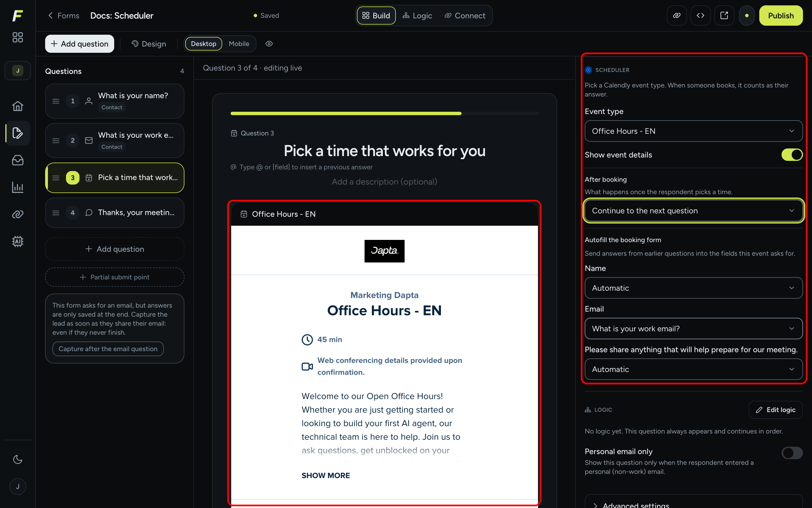This screenshot has width=812, height=508.
Task: Switch to the Logic tab
Action: coord(417,16)
